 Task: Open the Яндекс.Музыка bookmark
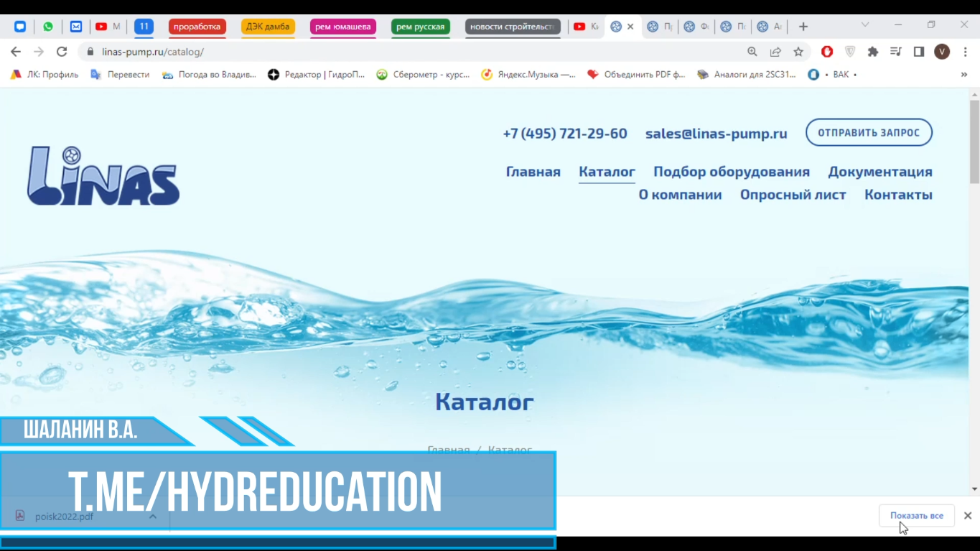tap(528, 74)
